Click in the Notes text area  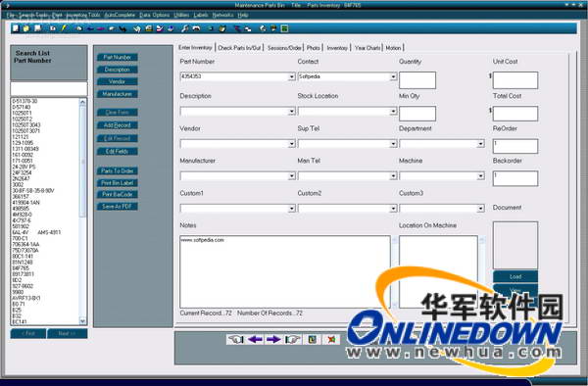point(285,271)
